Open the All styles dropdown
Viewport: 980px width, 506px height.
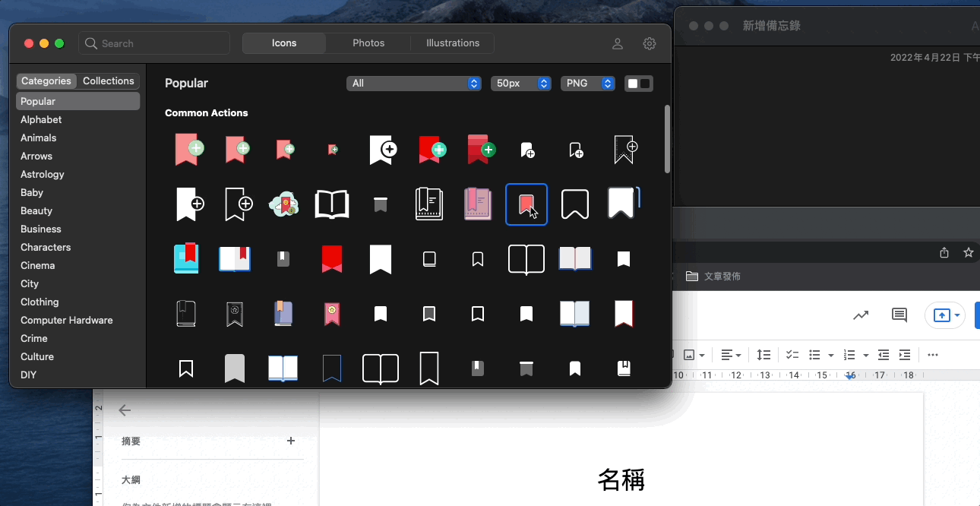coord(414,84)
